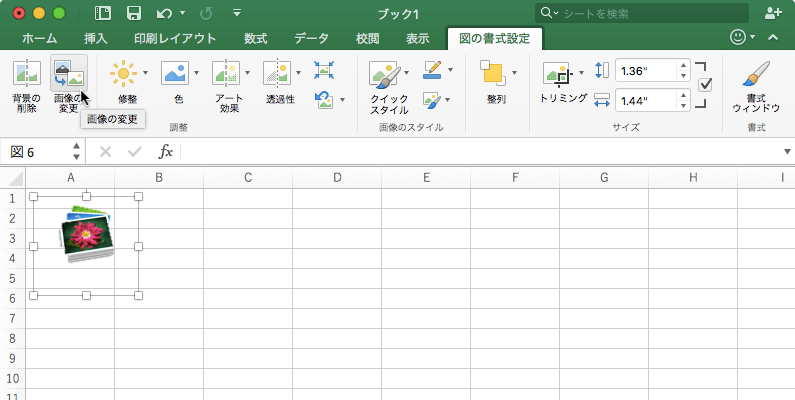Open the Transparency (透過性) icon
The height and width of the screenshot is (400, 795).
click(277, 74)
